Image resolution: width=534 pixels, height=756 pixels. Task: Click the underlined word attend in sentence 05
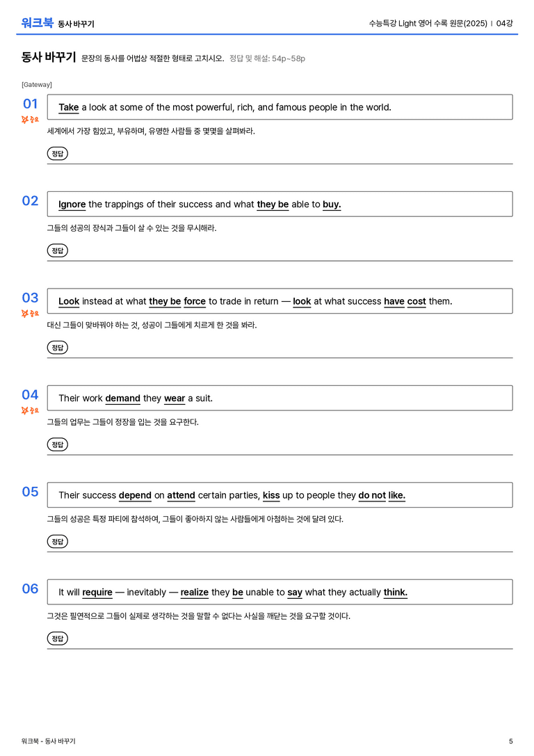click(x=181, y=495)
